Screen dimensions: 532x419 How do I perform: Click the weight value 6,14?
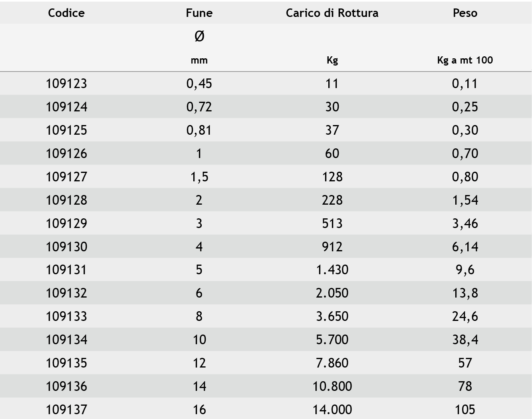465,246
